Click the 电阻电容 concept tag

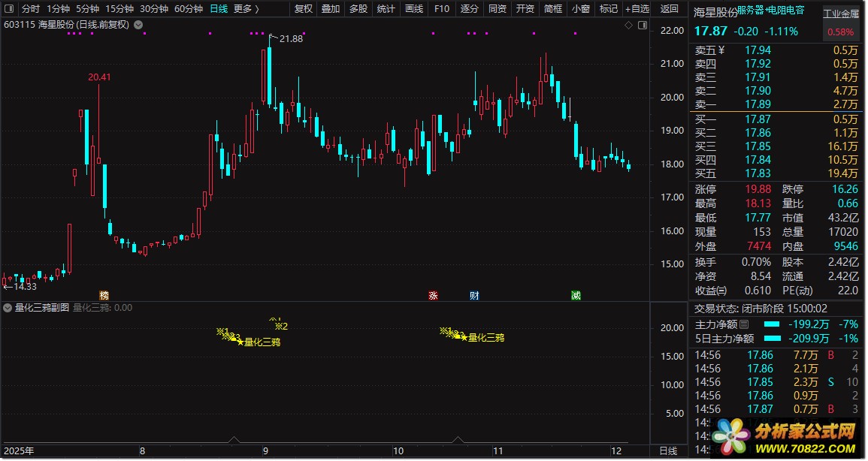pos(786,10)
